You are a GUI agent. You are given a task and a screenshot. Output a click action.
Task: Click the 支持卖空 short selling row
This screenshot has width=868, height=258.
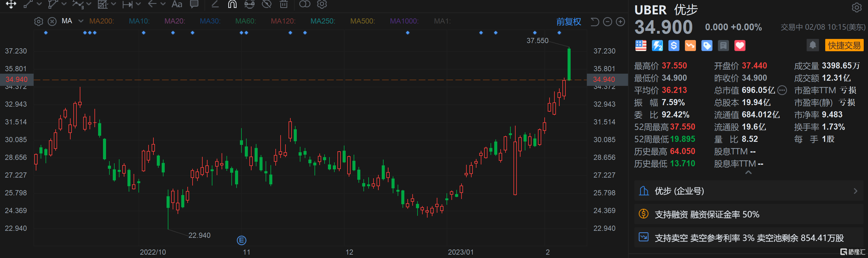749,238
